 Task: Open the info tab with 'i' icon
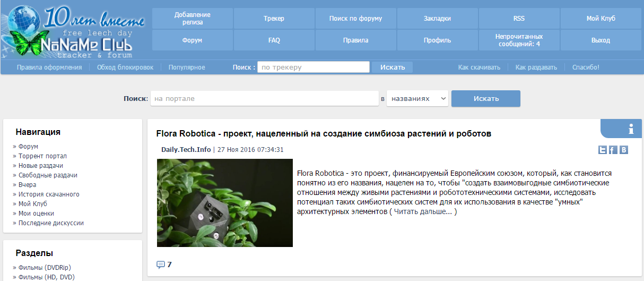tap(622, 129)
